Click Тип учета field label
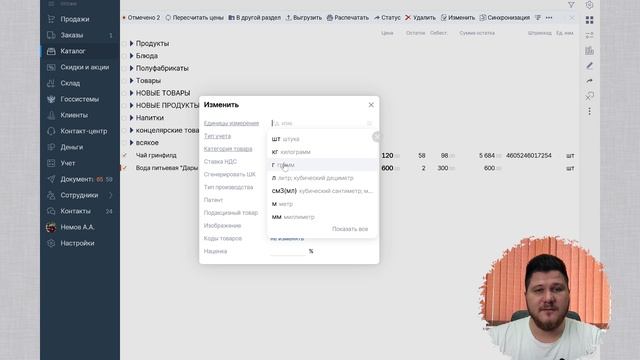 point(217,136)
